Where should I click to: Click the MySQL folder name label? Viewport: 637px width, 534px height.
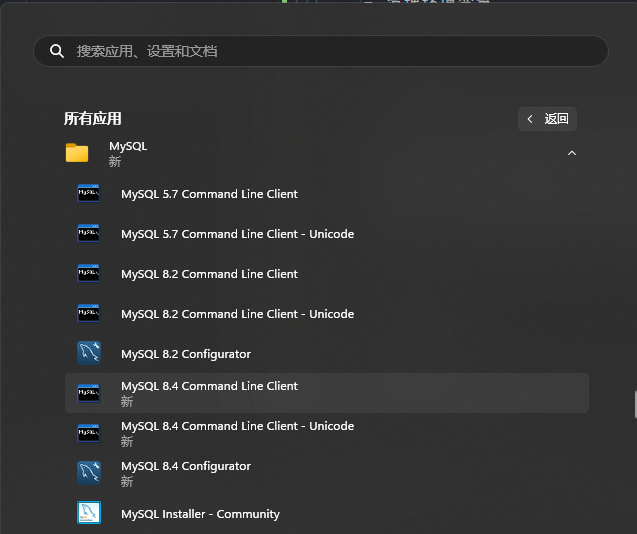click(x=128, y=146)
